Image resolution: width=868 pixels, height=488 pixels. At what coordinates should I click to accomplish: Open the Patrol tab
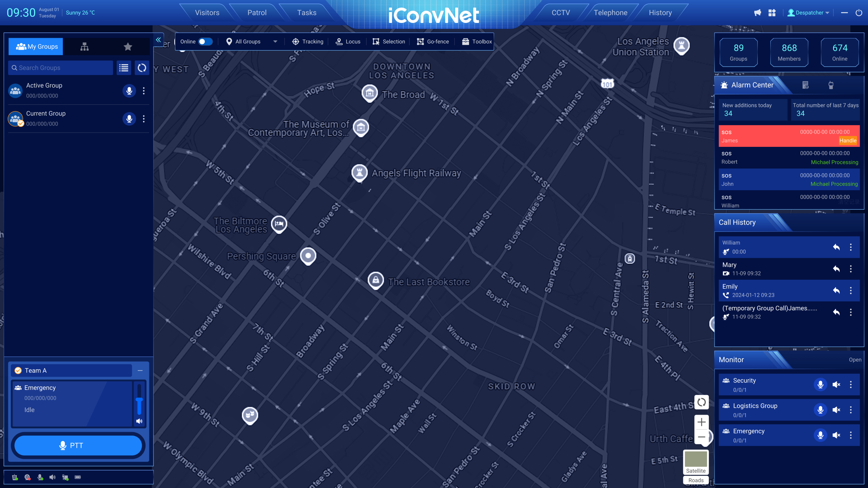(x=257, y=13)
